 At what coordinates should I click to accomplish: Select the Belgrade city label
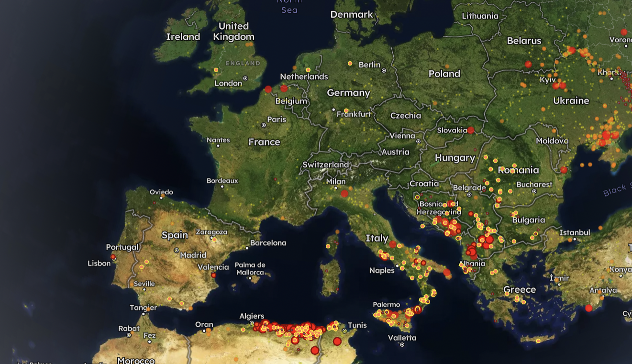point(469,188)
